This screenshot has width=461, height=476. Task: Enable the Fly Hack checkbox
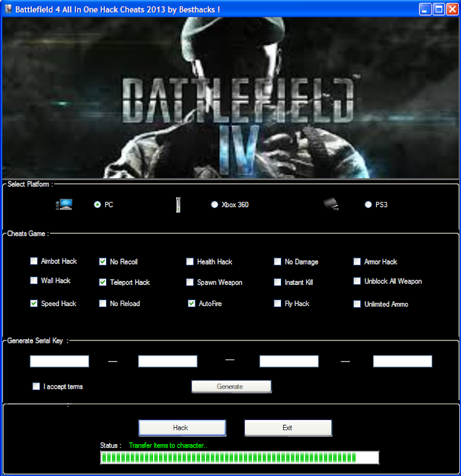point(278,304)
